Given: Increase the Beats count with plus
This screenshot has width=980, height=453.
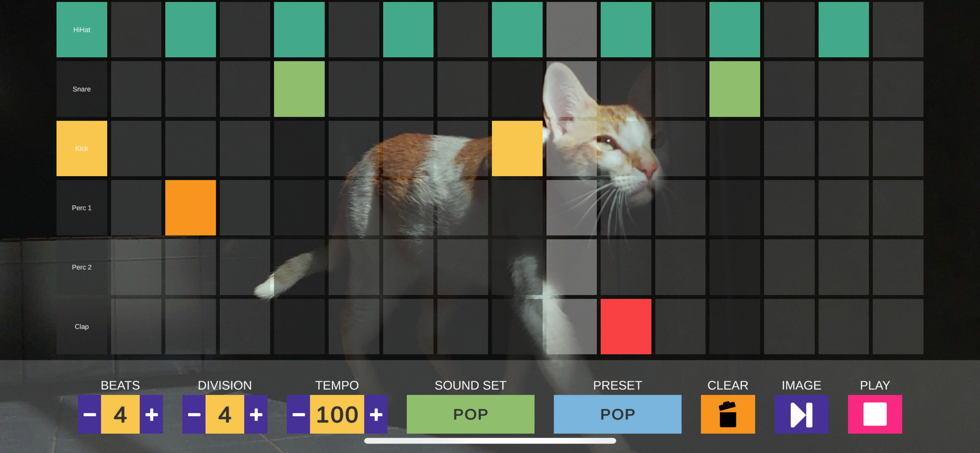Looking at the screenshot, I should [x=151, y=414].
